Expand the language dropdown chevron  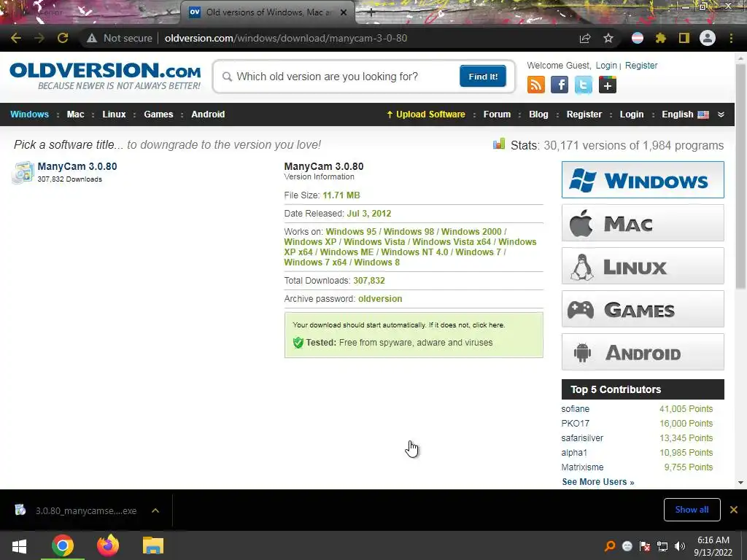[721, 114]
